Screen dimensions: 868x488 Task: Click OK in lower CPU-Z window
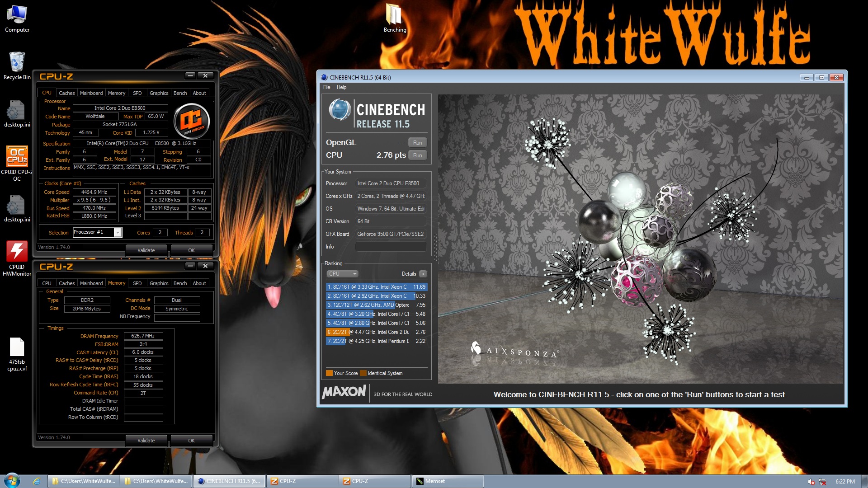click(192, 441)
